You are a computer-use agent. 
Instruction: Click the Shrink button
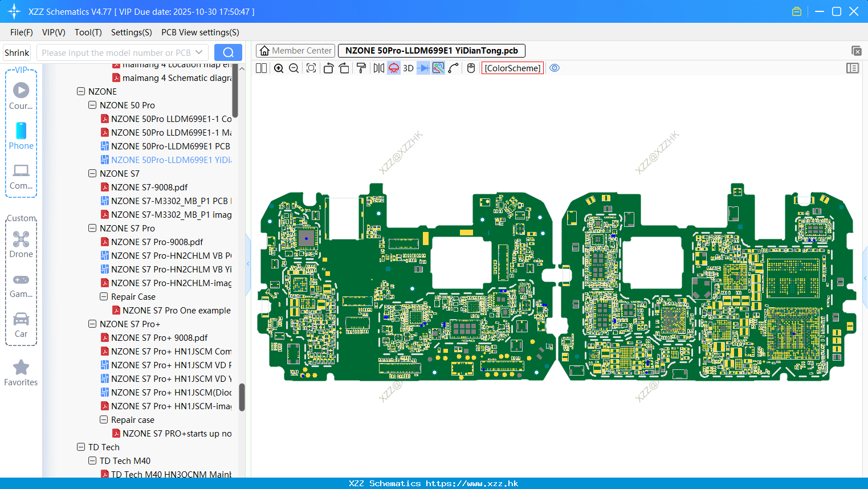17,52
